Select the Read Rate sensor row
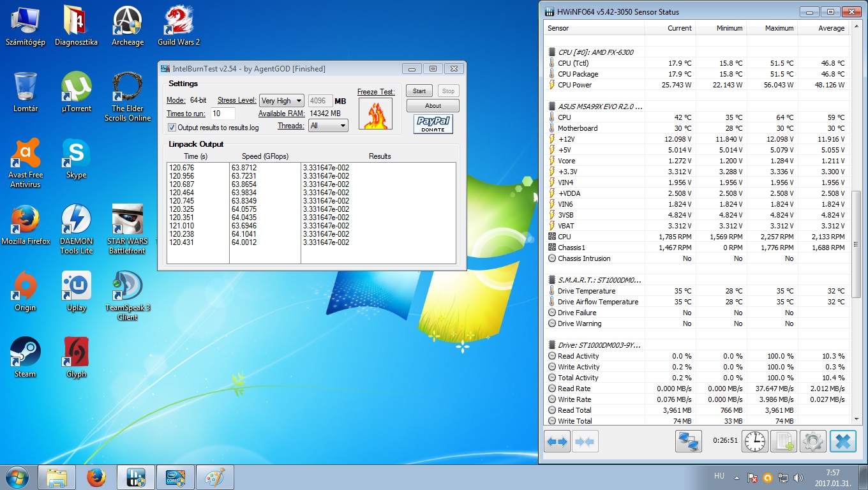 pos(698,389)
